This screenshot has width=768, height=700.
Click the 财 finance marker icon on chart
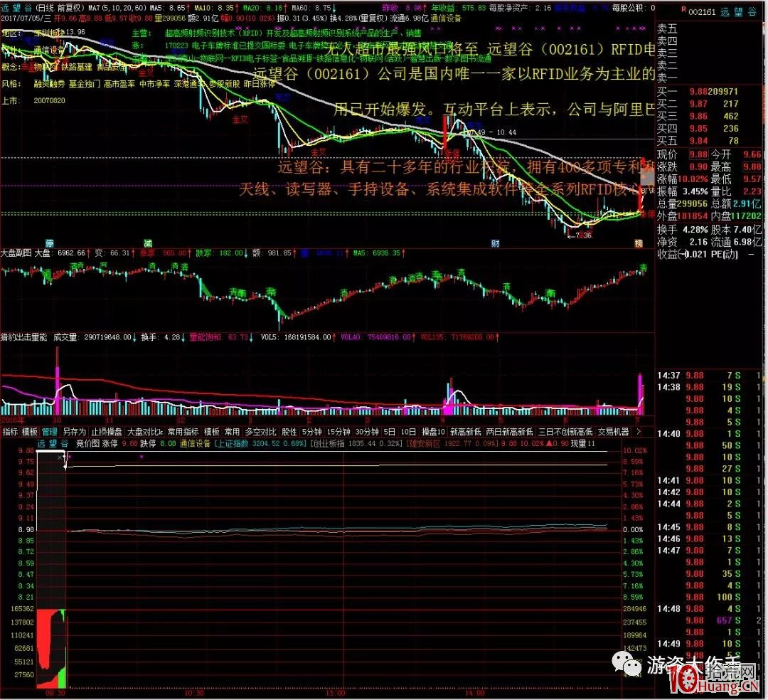pyautogui.click(x=496, y=243)
